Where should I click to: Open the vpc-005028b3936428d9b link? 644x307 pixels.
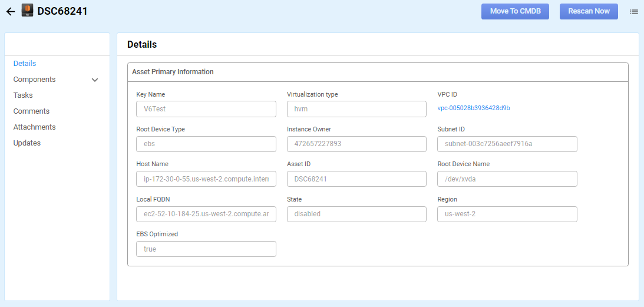point(474,108)
